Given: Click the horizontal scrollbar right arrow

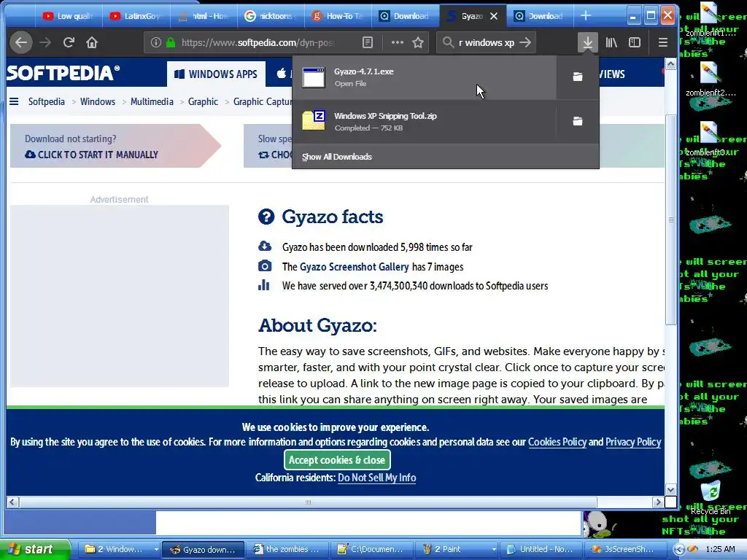Looking at the screenshot, I should click(x=658, y=502).
